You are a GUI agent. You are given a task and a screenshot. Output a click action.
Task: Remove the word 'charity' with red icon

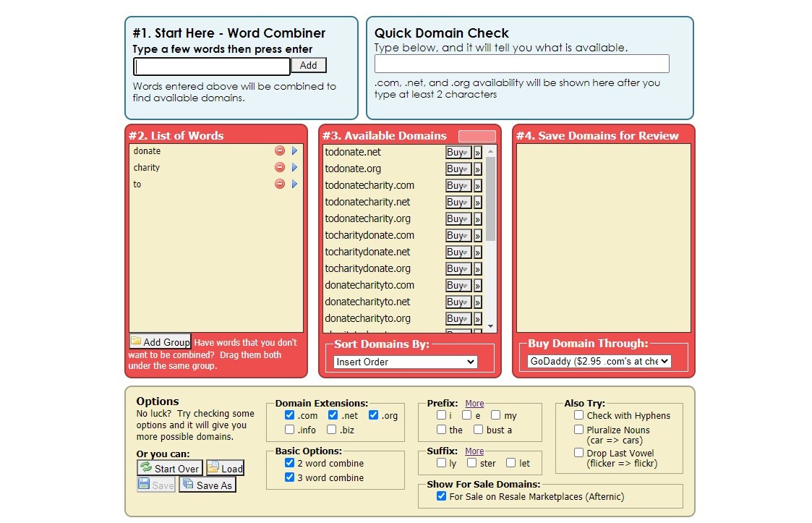[280, 167]
